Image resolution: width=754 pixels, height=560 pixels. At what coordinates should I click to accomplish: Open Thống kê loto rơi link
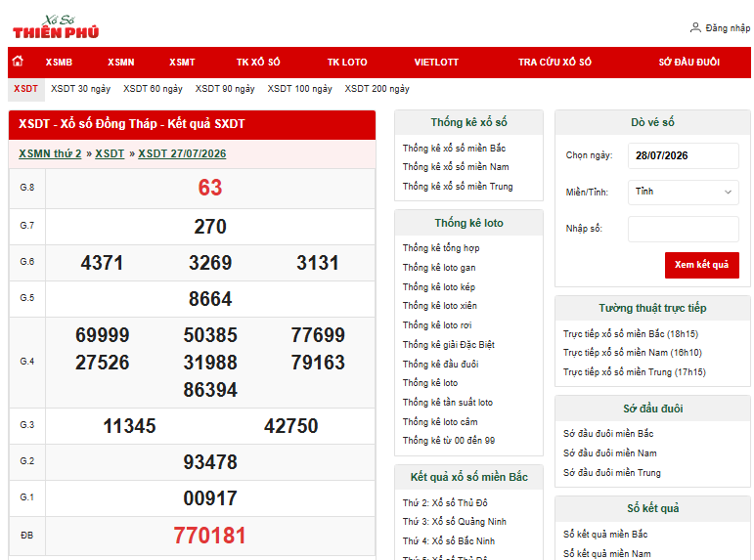(x=436, y=325)
